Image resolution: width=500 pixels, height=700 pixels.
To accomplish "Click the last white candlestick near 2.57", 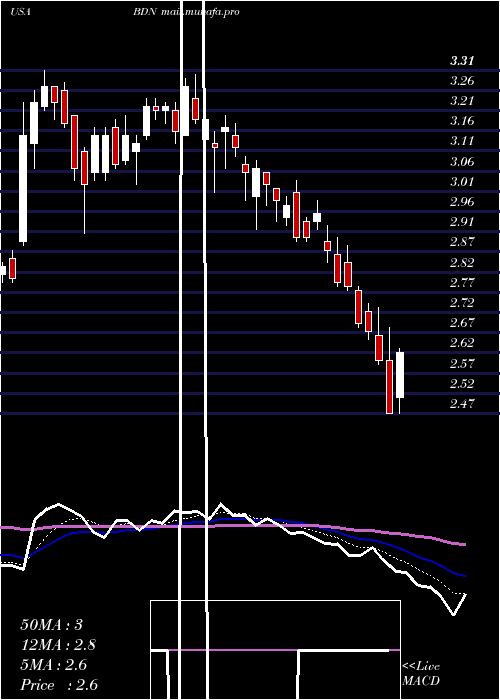I will 400,375.
